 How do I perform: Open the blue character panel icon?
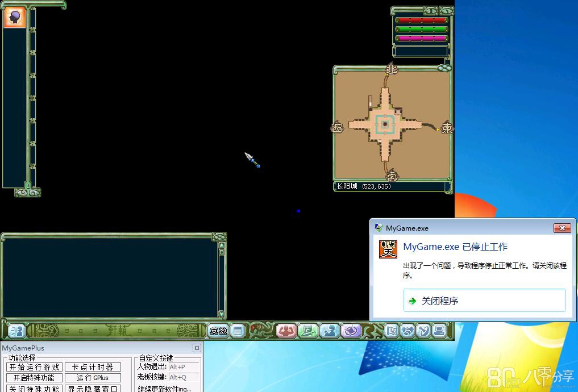[329, 331]
